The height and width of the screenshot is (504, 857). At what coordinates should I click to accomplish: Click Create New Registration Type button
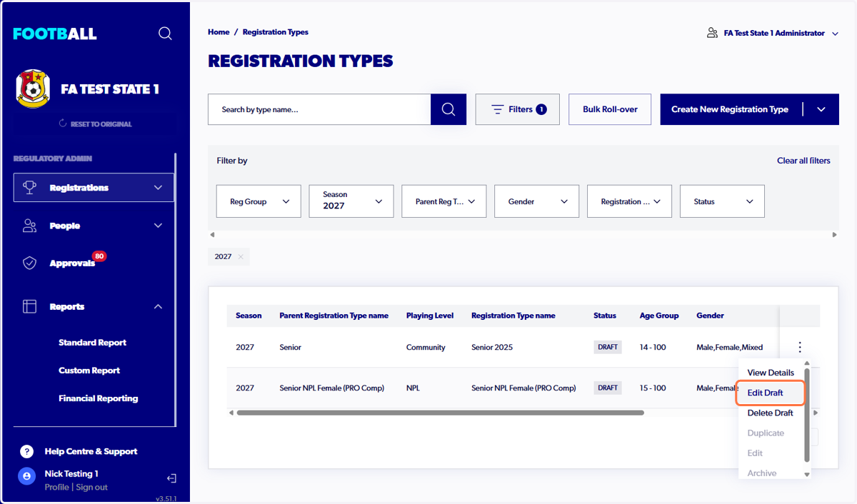click(x=730, y=109)
